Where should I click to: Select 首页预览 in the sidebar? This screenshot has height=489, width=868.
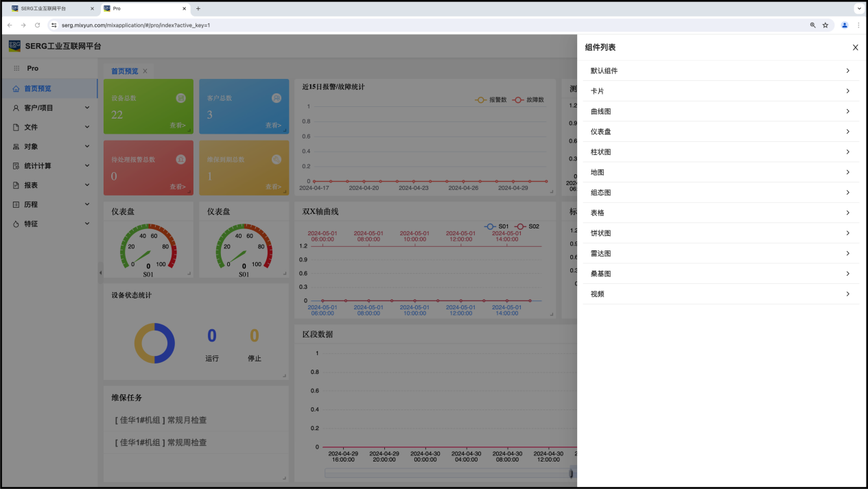[38, 88]
